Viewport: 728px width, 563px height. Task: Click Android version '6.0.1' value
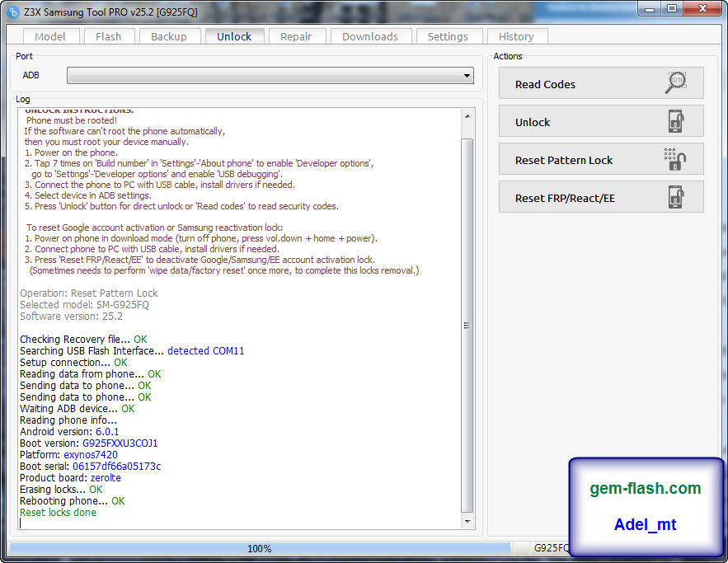tap(107, 432)
